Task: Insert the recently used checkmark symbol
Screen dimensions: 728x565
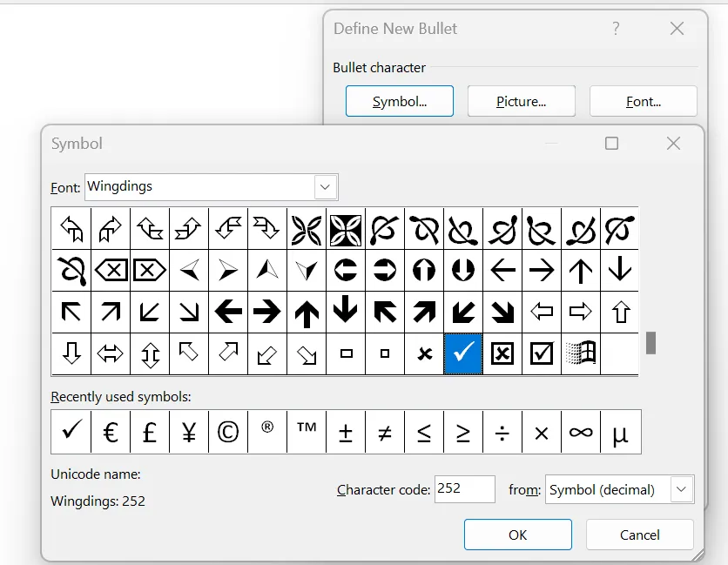Action: pos(71,432)
